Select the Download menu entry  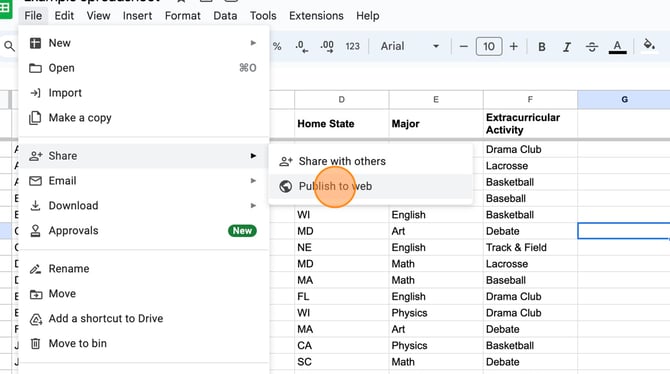pos(143,206)
